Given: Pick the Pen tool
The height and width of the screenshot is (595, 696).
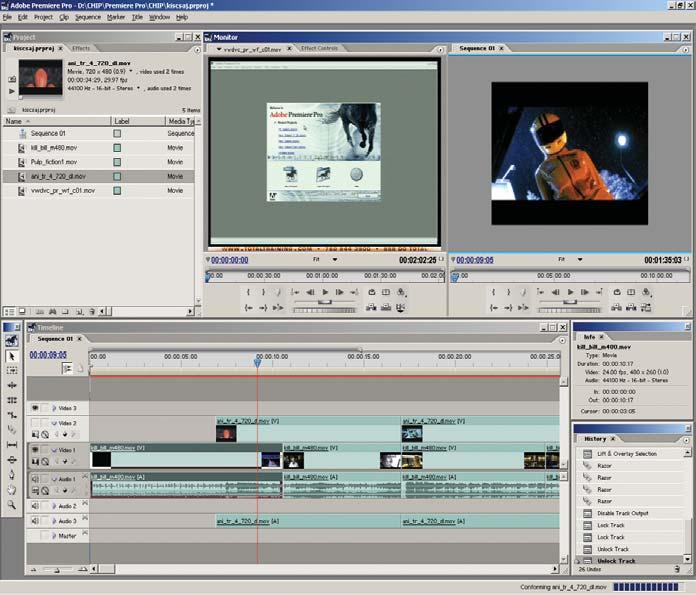Looking at the screenshot, I should tap(12, 475).
